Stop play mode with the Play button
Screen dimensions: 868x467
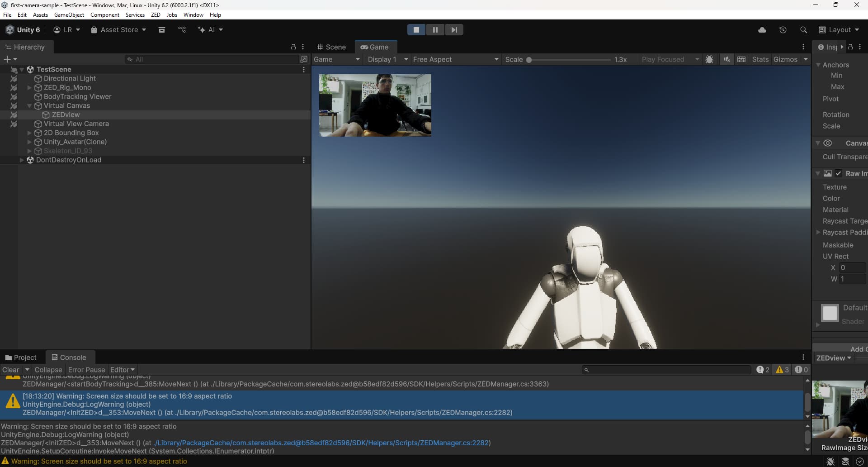416,30
